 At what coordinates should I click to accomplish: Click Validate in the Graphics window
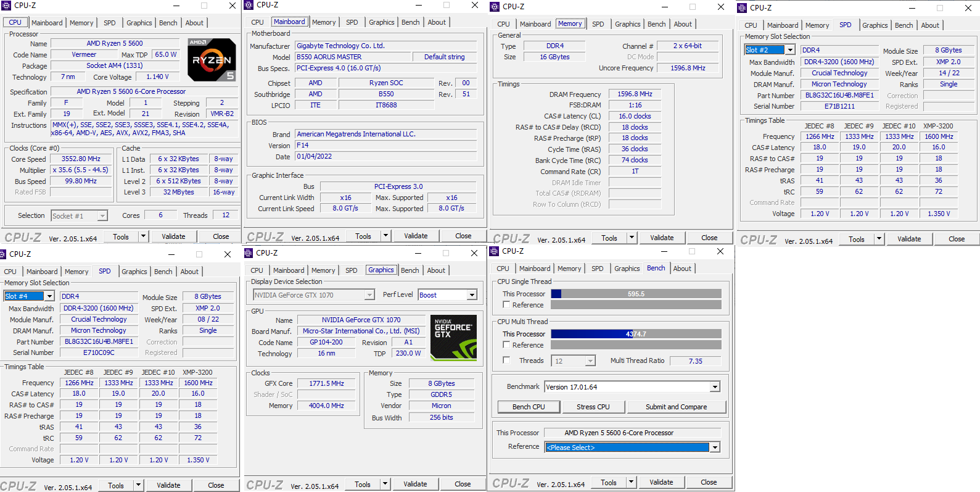pos(415,485)
